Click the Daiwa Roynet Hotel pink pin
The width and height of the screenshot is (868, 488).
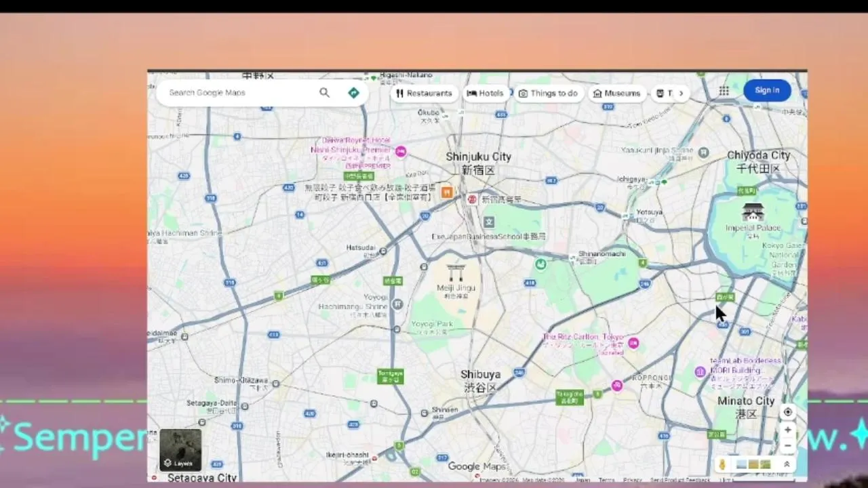(401, 152)
